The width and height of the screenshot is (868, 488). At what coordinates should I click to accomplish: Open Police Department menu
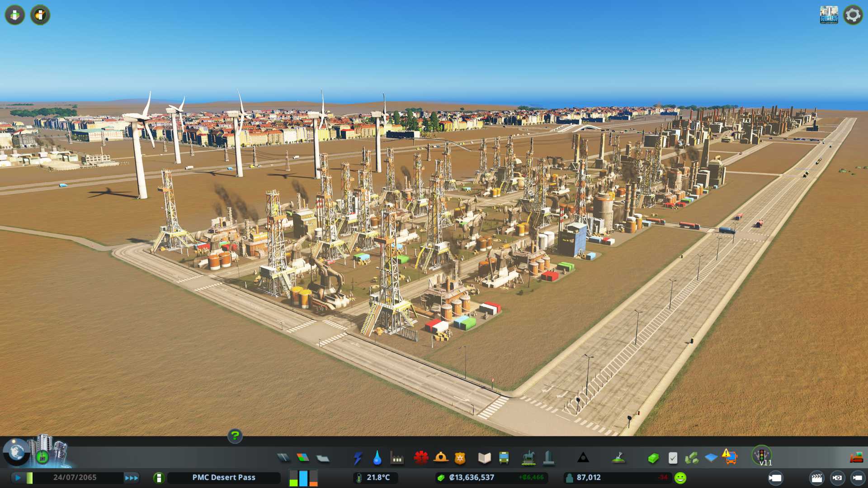coord(460,458)
